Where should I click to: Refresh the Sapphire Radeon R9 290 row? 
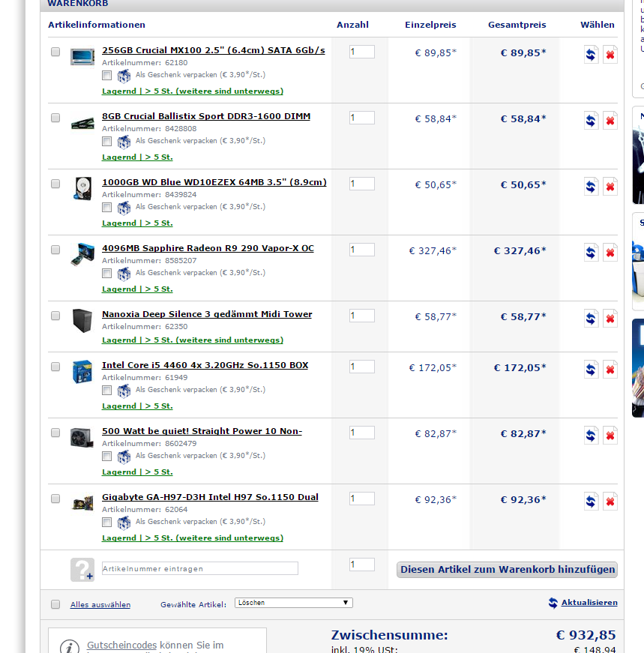[591, 253]
